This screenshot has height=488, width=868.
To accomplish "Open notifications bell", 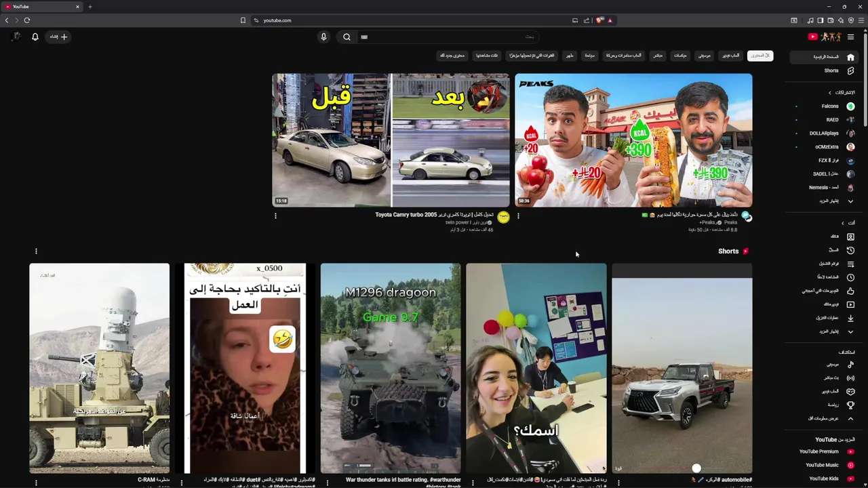I will [x=35, y=37].
